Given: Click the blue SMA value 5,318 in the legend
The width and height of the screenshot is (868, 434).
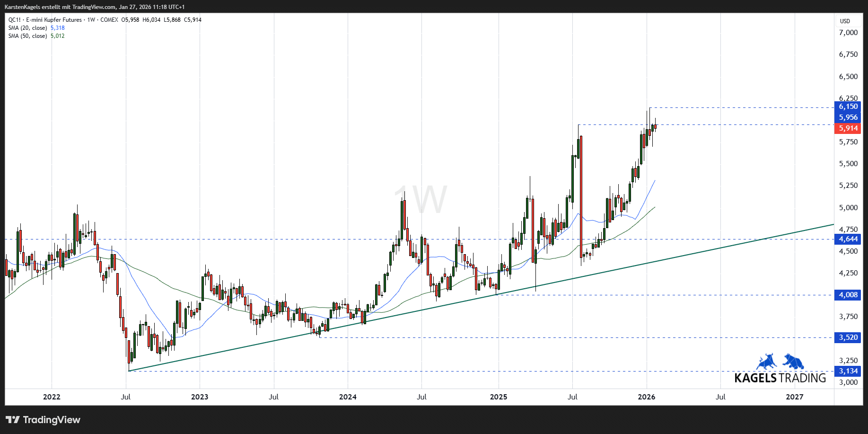Looking at the screenshot, I should (57, 28).
